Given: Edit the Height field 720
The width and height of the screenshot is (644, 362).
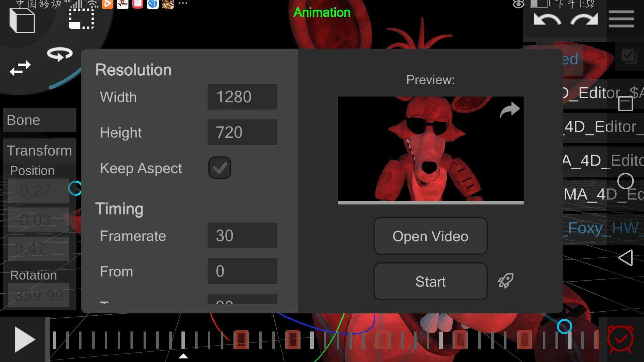Looking at the screenshot, I should [242, 132].
